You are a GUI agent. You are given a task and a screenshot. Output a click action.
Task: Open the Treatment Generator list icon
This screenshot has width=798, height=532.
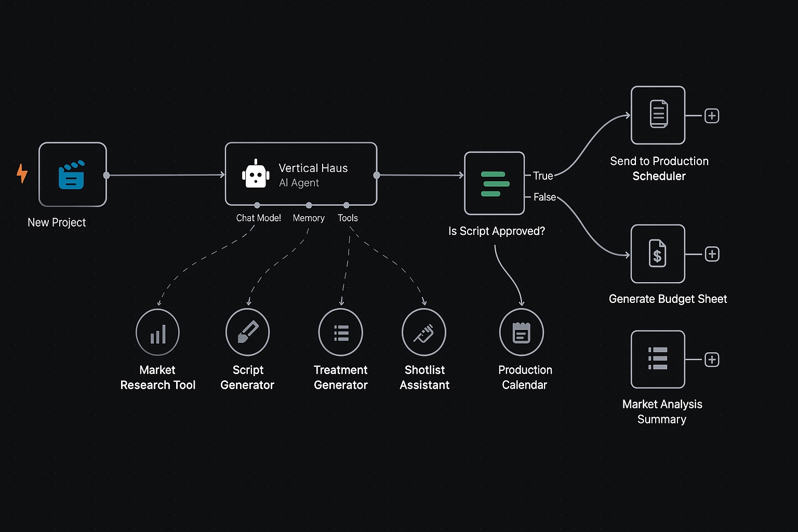(x=340, y=332)
